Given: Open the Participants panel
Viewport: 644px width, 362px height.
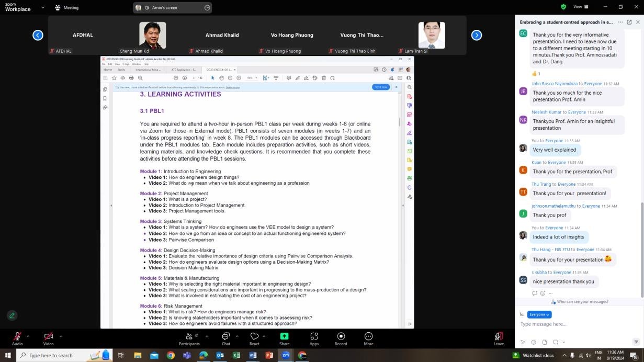Looking at the screenshot, I should click(x=189, y=338).
